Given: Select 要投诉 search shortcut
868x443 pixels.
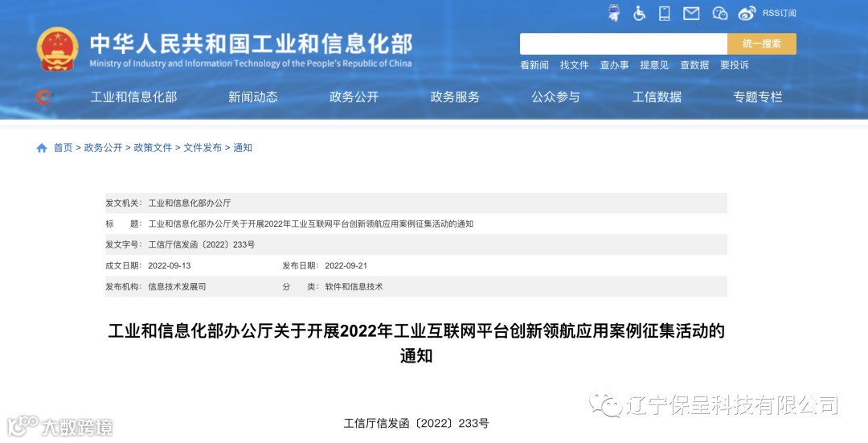Looking at the screenshot, I should tap(734, 65).
